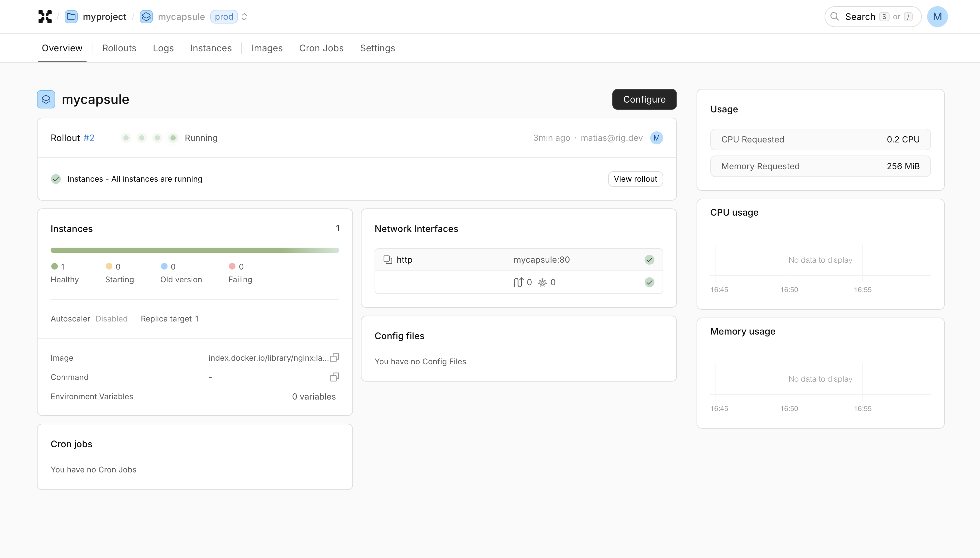
Task: Expand the prod environment switcher chevrons
Action: [x=244, y=16]
